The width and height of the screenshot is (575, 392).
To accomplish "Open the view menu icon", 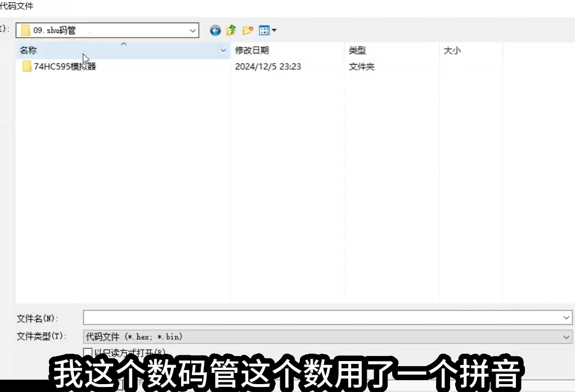I will click(x=268, y=30).
